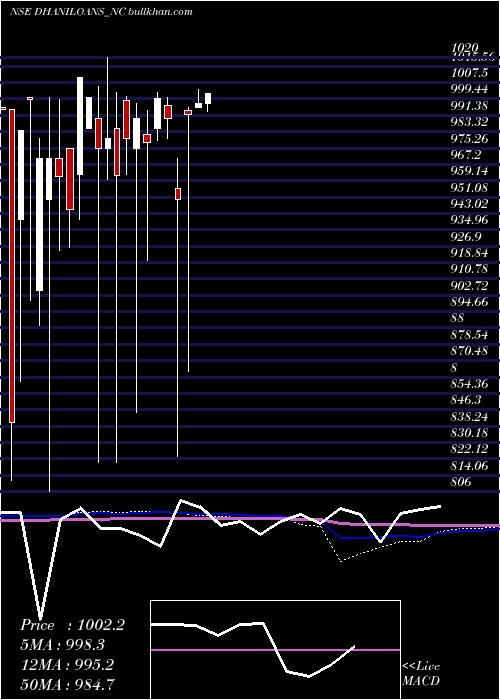Viewport: 500px width, 700px height.
Task: Click the 878.54 price label
Action: 469,335
